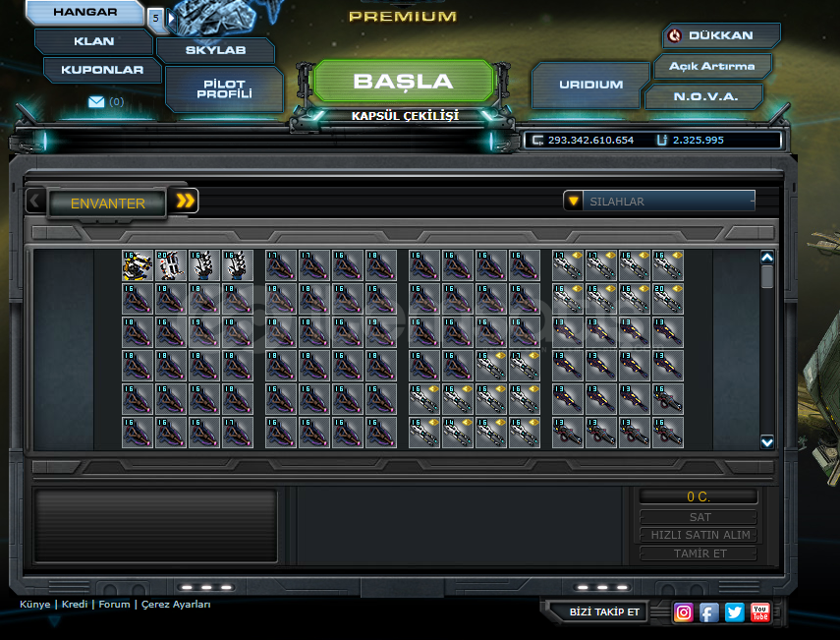840x640 pixels.
Task: Click the back arrow left of ENVANTER
Action: click(x=34, y=201)
